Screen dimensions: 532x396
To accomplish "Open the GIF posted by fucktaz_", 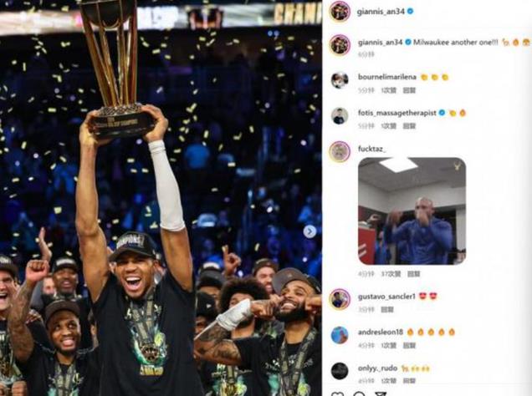I will 412,211.
